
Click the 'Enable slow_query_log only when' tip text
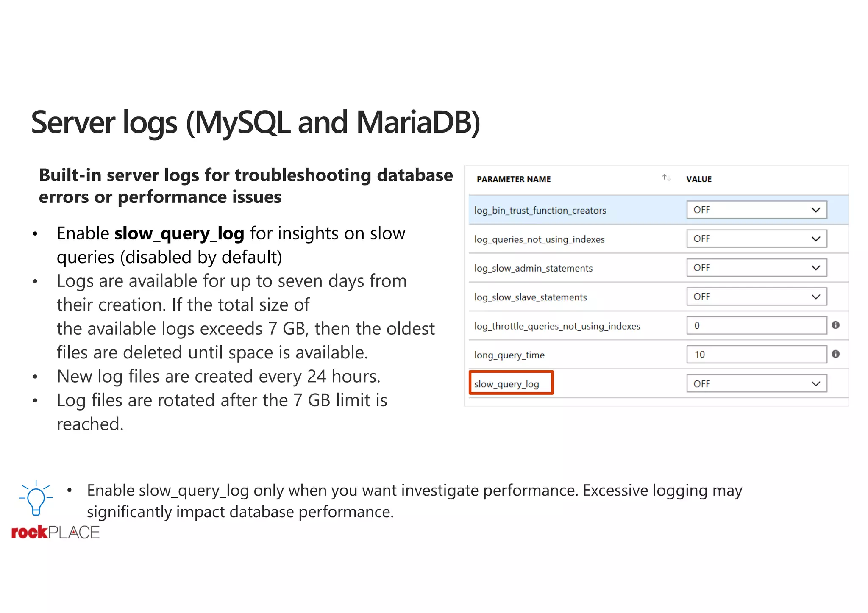(415, 501)
